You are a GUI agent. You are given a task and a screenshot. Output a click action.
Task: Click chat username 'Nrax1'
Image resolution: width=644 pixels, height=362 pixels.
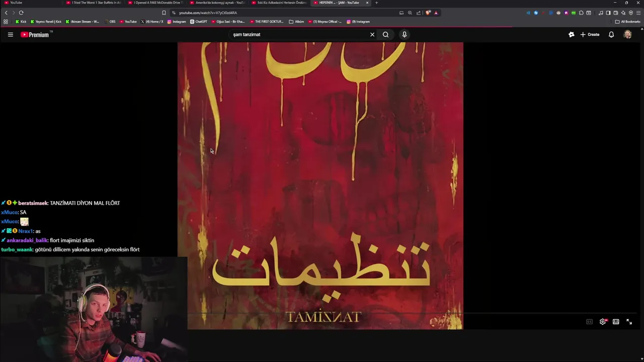[x=26, y=231]
